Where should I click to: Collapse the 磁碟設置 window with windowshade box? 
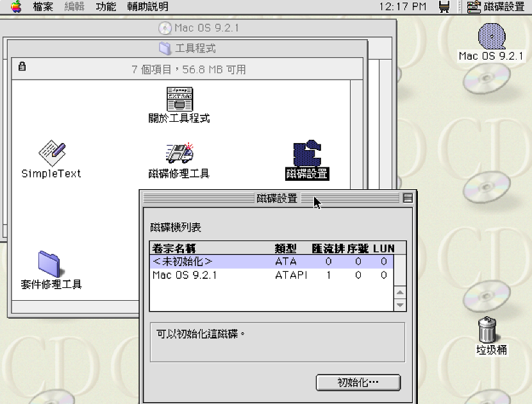pyautogui.click(x=408, y=198)
